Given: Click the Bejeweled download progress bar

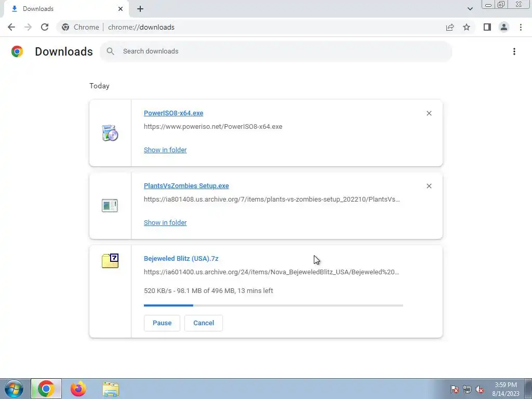Looking at the screenshot, I should pyautogui.click(x=273, y=305).
